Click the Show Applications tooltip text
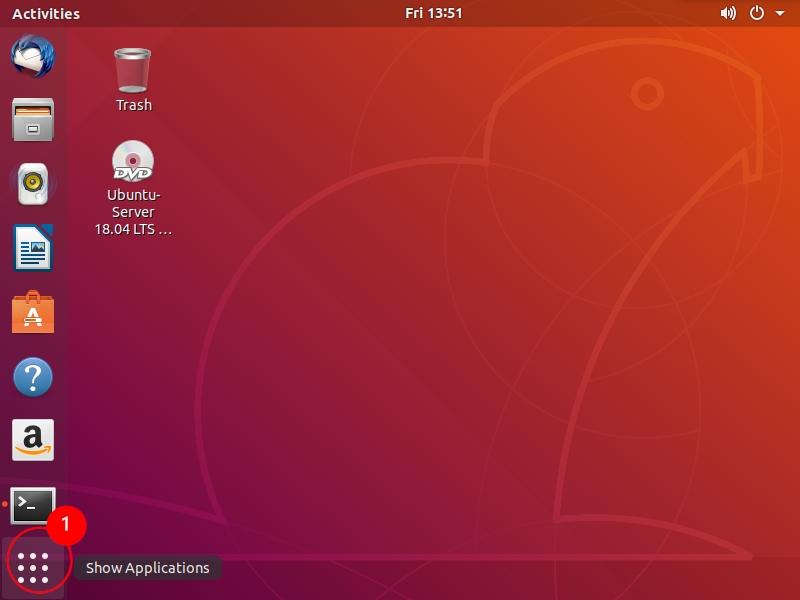The height and width of the screenshot is (600, 800). pos(147,568)
